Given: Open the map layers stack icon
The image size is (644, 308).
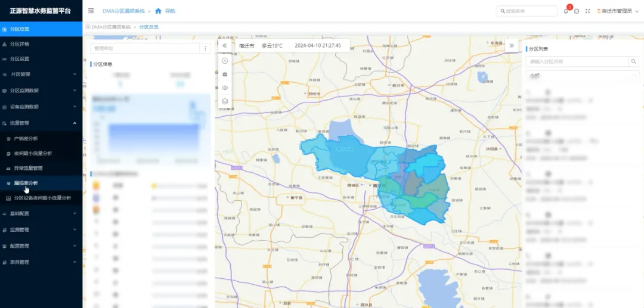Looking at the screenshot, I should pos(225,101).
